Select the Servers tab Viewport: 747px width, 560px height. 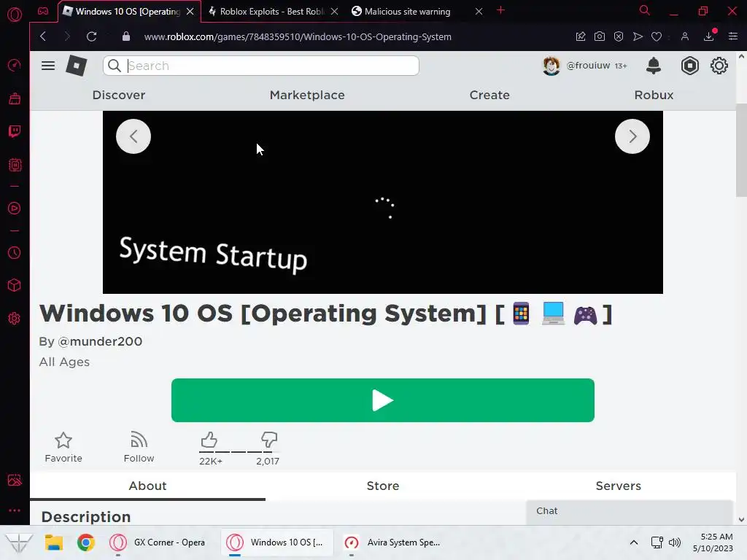coord(619,486)
